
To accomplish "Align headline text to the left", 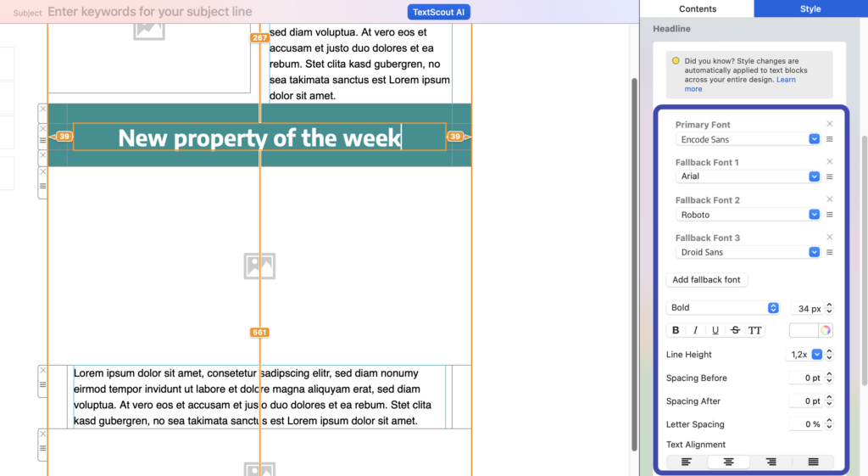I will pos(687,462).
